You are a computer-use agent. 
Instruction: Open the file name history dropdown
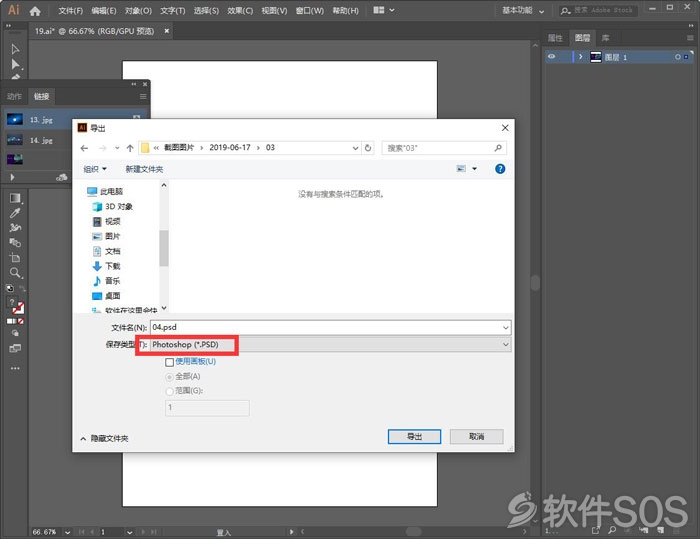click(x=505, y=327)
